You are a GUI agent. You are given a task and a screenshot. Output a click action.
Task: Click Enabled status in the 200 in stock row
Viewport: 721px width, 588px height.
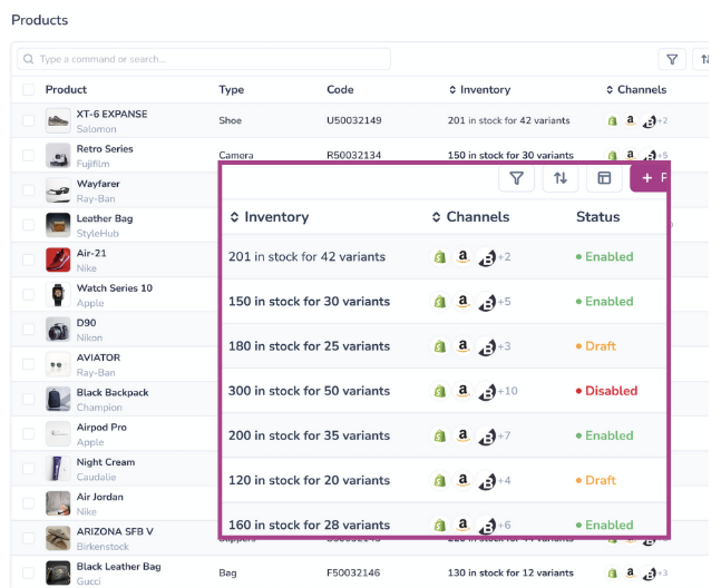tap(605, 435)
